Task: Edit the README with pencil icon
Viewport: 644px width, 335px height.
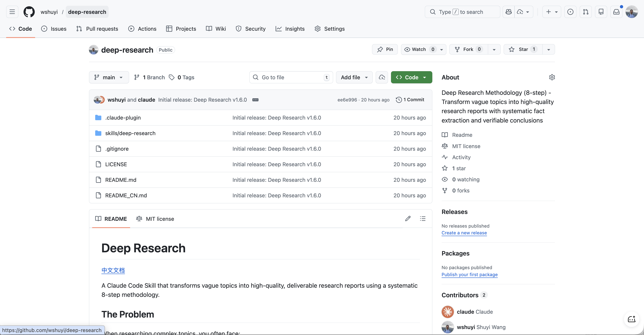Action: coord(408,219)
